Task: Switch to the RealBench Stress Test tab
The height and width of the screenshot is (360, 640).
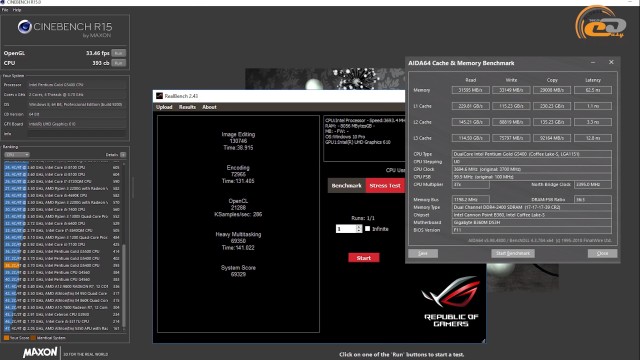Action: (x=385, y=186)
